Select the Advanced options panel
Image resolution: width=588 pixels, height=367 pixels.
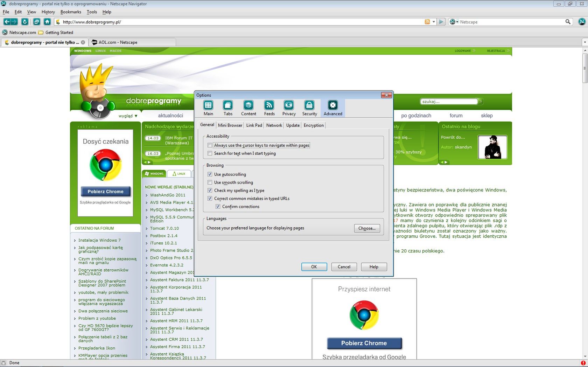pos(333,108)
